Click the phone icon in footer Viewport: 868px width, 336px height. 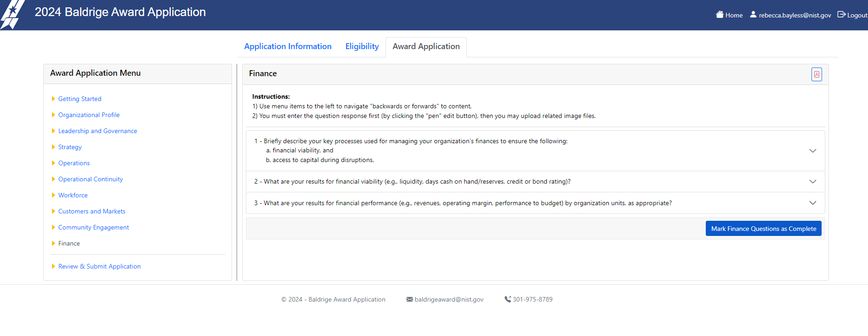[508, 299]
